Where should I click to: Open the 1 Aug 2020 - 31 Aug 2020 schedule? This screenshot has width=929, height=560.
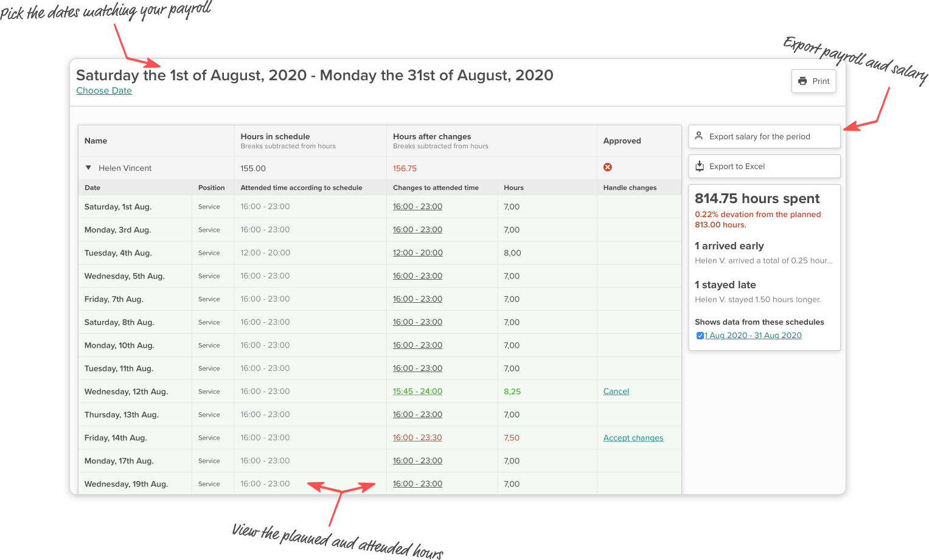(x=753, y=335)
